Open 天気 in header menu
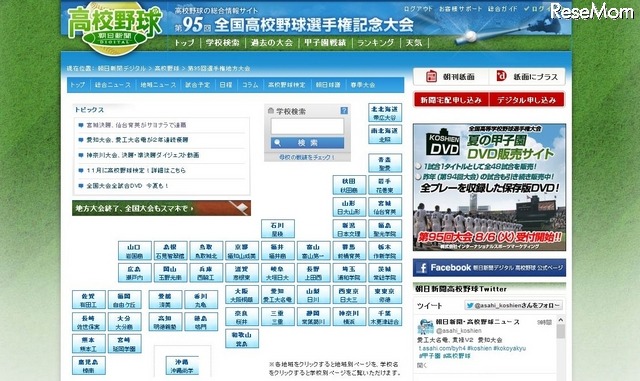The width and height of the screenshot is (640, 381). click(x=413, y=42)
